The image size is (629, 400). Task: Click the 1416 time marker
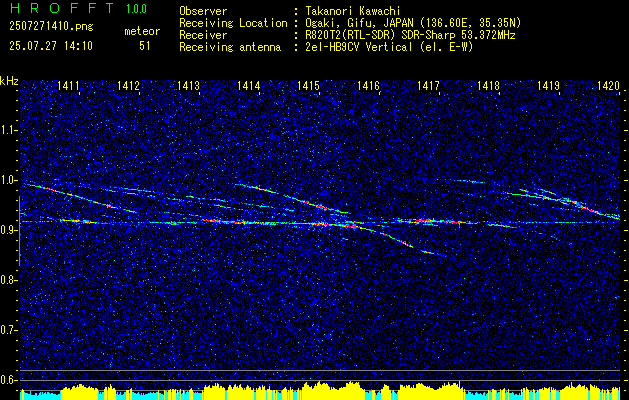click(x=369, y=86)
